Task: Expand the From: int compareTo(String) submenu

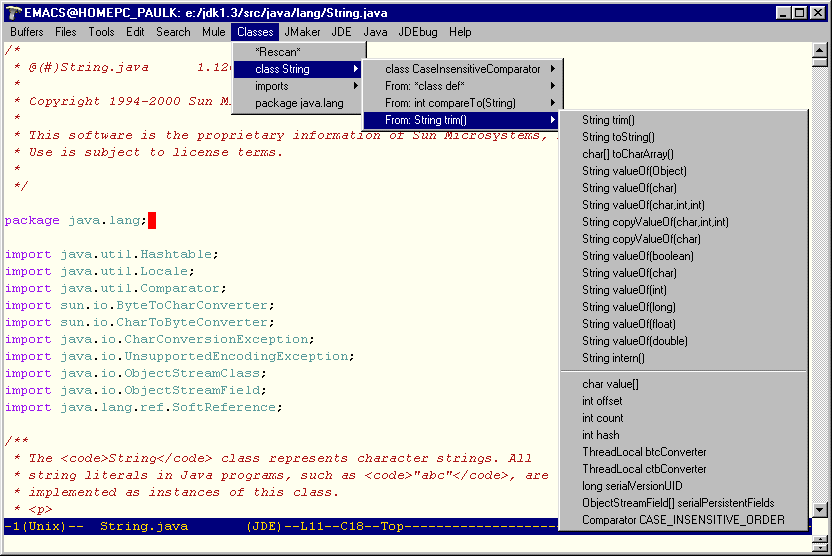Action: pos(450,103)
